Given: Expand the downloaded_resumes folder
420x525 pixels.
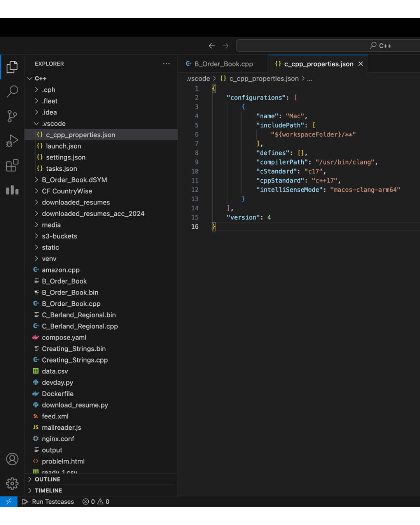Looking at the screenshot, I should (x=101, y=203).
